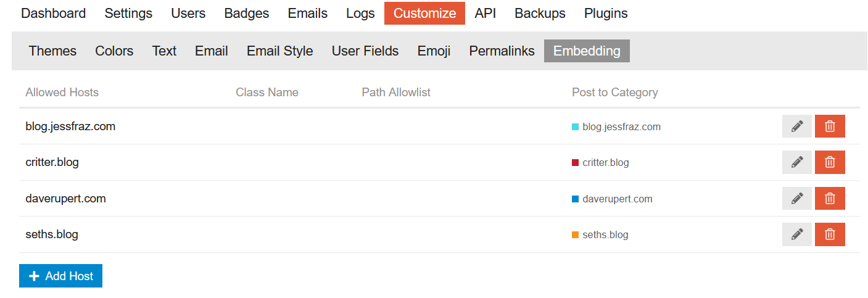Open the Backups admin section
The height and width of the screenshot is (298, 868).
coord(540,14)
